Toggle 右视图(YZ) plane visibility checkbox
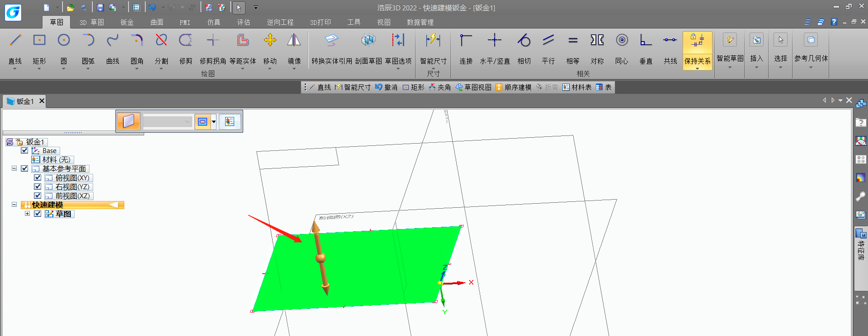This screenshot has width=868, height=336. click(x=38, y=187)
